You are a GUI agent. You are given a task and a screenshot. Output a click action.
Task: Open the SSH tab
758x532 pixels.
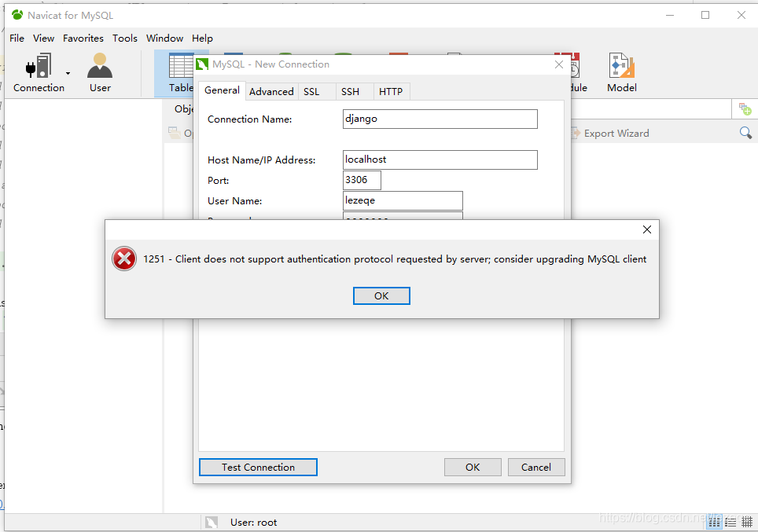tap(351, 91)
